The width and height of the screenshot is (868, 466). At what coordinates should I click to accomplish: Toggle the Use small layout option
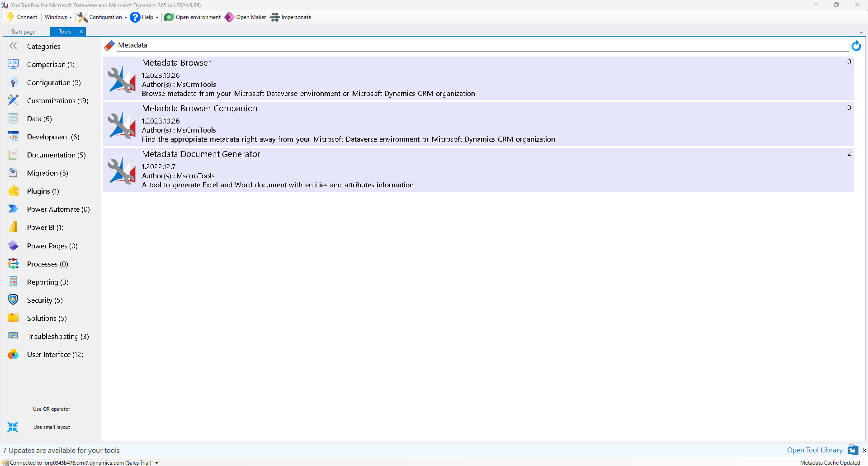(52, 427)
